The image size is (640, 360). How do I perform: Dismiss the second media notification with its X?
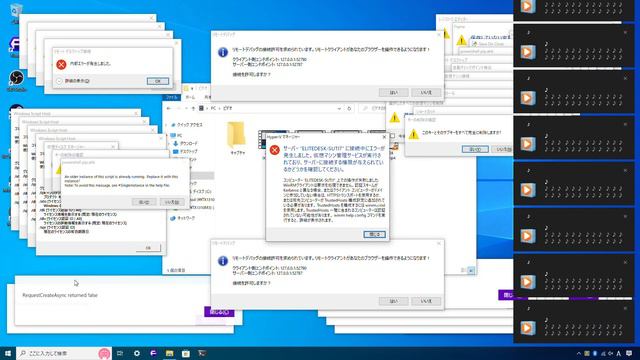coord(625,32)
